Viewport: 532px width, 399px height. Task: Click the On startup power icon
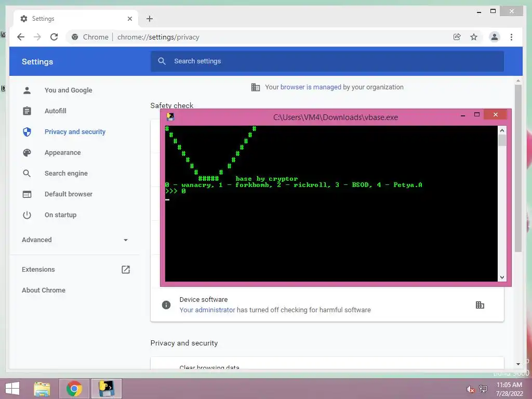tap(27, 215)
